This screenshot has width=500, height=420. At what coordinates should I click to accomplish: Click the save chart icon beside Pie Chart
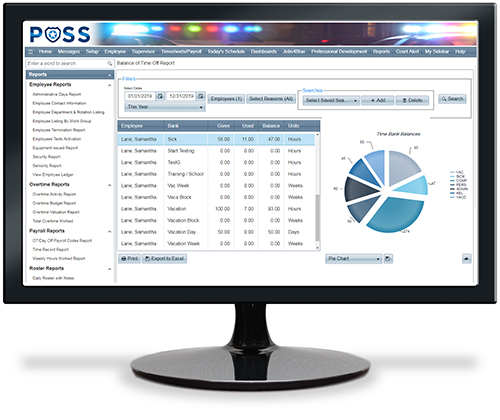pyautogui.click(x=388, y=258)
